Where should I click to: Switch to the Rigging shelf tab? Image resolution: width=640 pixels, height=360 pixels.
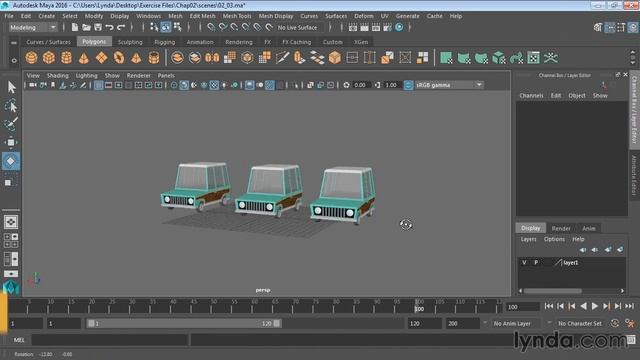coord(164,42)
